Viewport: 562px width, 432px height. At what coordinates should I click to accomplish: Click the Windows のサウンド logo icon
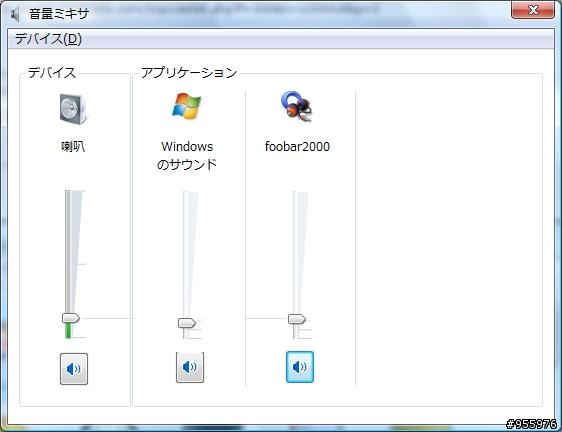[186, 106]
